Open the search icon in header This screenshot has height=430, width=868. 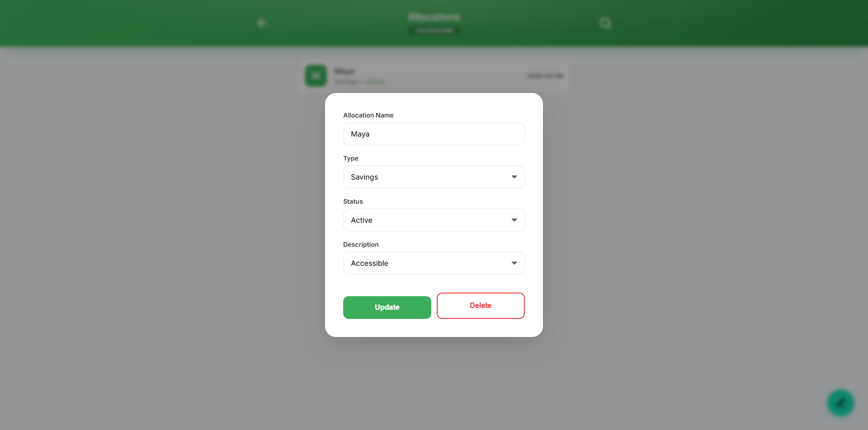tap(605, 23)
